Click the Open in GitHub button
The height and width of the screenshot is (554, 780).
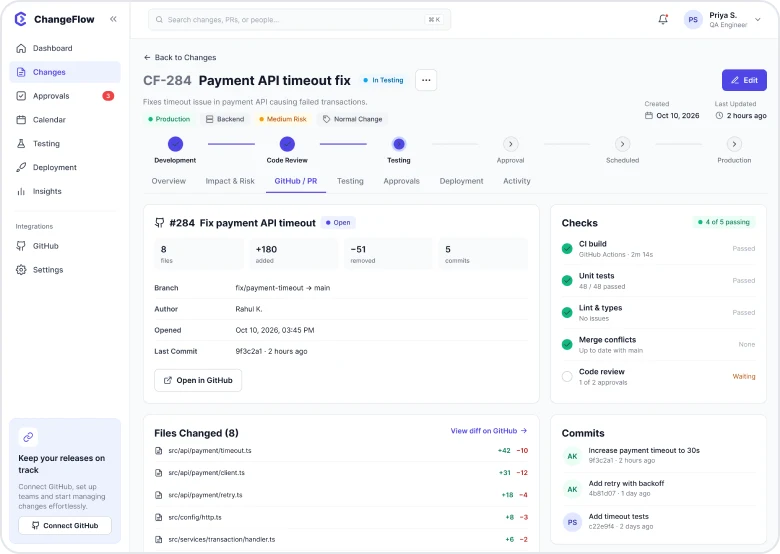tap(198, 380)
